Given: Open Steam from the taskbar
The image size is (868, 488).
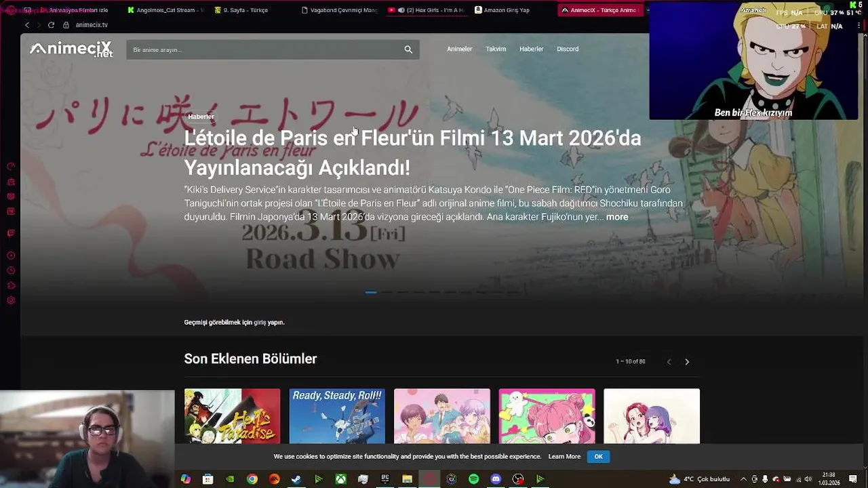Looking at the screenshot, I should point(296,479).
